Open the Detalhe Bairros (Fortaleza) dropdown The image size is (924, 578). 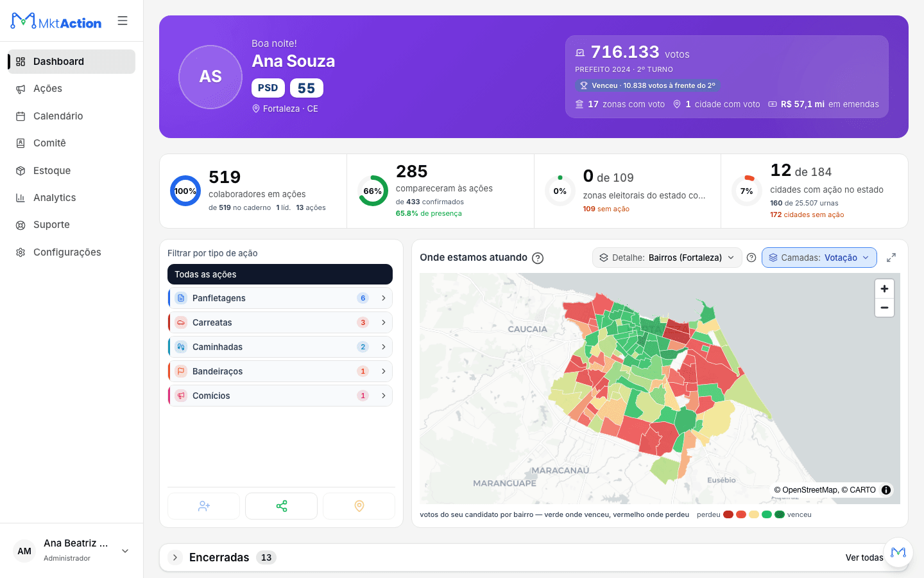point(667,258)
